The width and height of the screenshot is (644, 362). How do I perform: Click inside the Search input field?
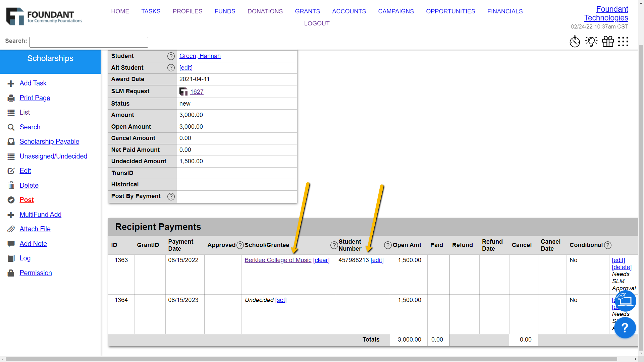pyautogui.click(x=88, y=42)
